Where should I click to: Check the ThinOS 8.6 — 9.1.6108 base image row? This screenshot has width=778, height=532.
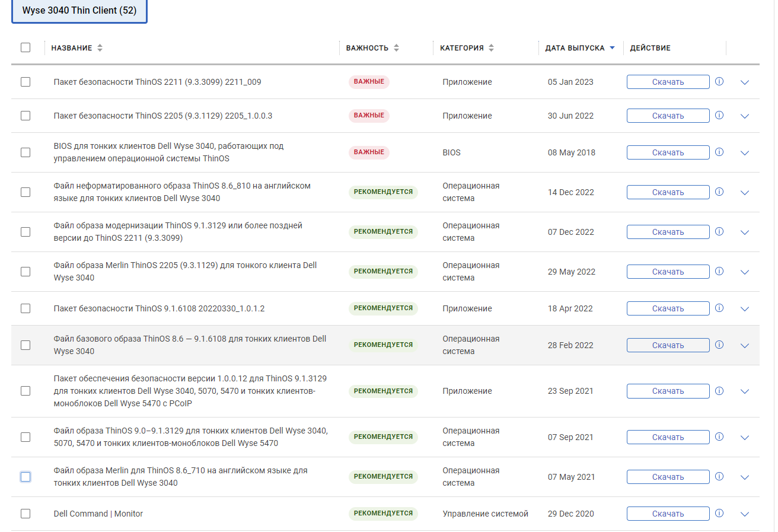pyautogui.click(x=25, y=345)
